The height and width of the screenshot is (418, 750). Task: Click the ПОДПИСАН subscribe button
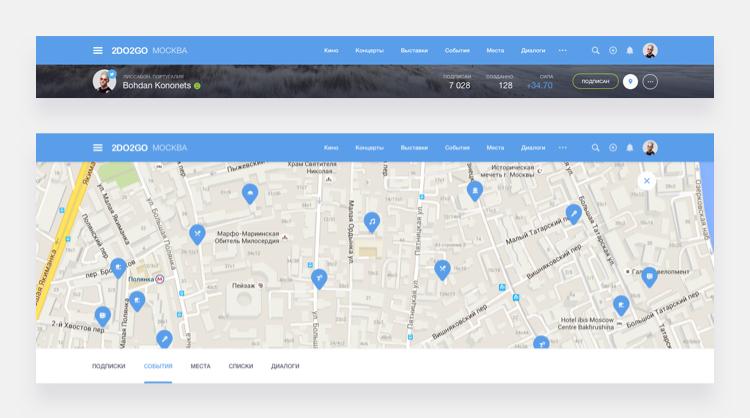pyautogui.click(x=594, y=82)
